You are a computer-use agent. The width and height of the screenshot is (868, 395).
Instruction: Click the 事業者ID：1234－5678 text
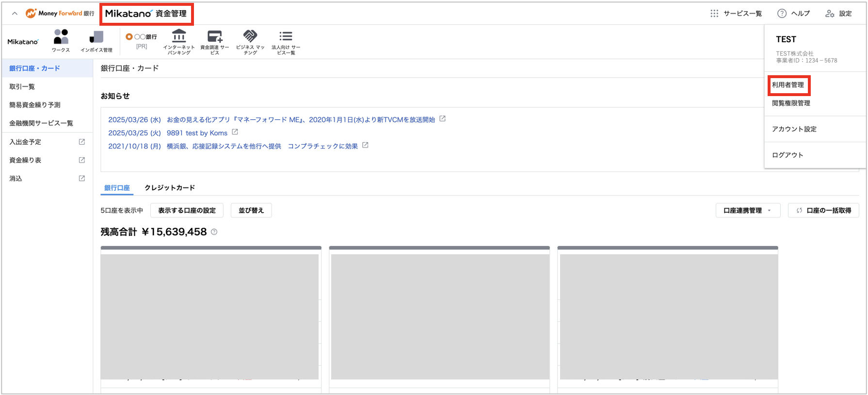(806, 61)
